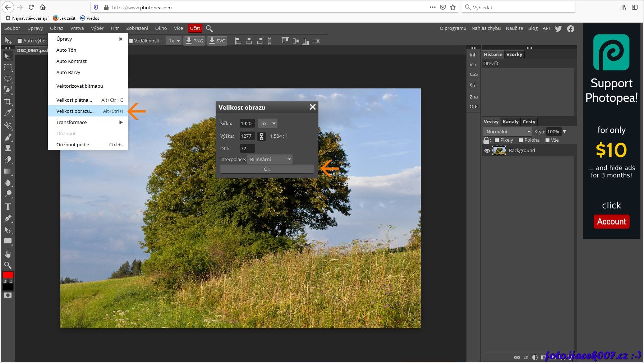The width and height of the screenshot is (644, 363).
Task: Choose Velikost plátna from the menu
Action: (x=74, y=100)
